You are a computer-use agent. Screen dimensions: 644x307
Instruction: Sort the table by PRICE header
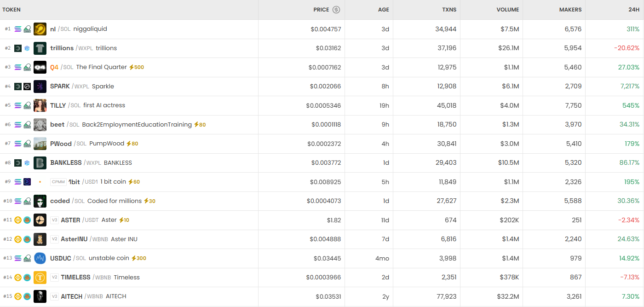321,10
